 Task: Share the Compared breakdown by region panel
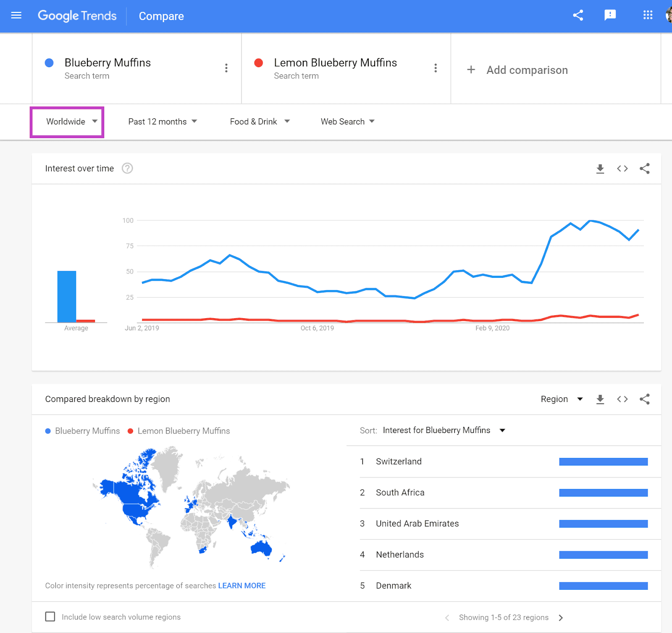tap(645, 399)
